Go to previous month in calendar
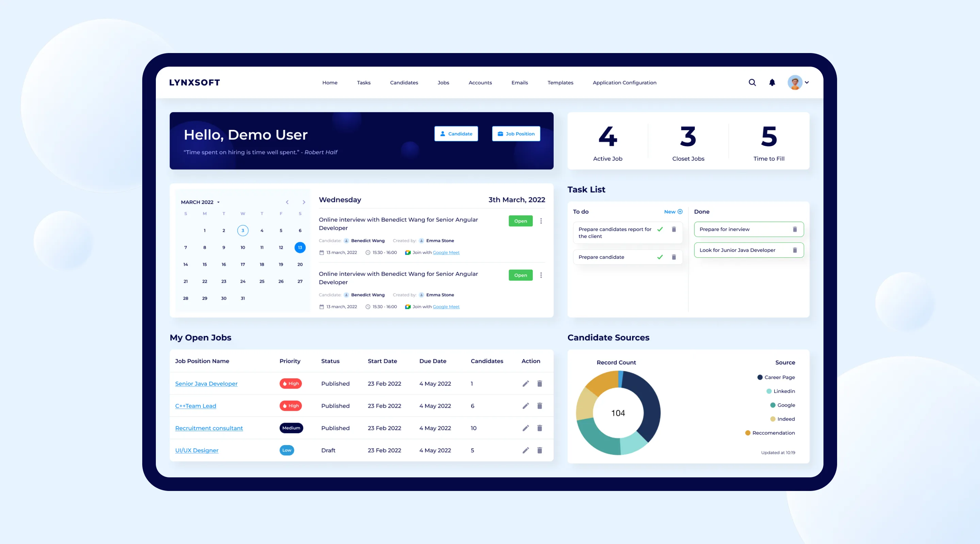This screenshot has height=544, width=980. click(287, 202)
